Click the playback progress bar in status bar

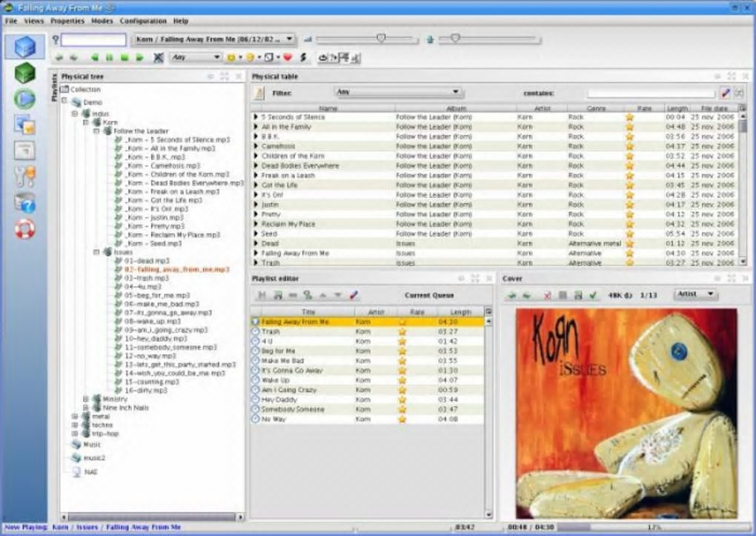coord(654,527)
